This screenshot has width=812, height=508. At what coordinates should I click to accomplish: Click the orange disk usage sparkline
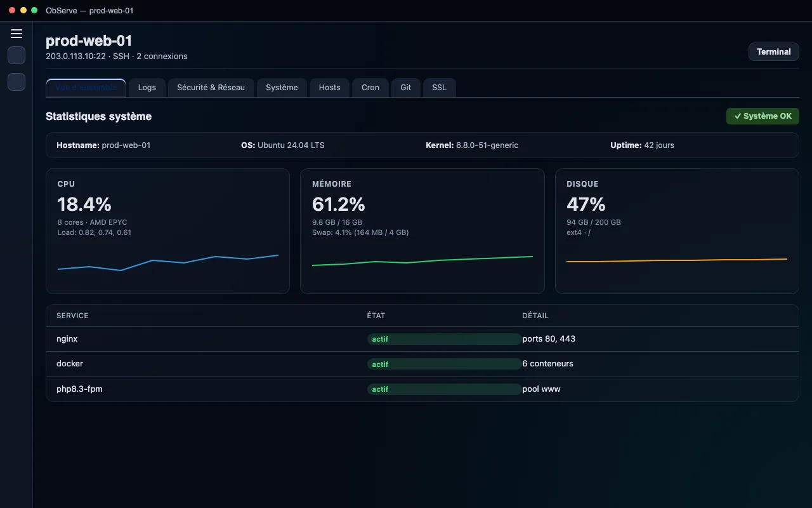pos(677,260)
